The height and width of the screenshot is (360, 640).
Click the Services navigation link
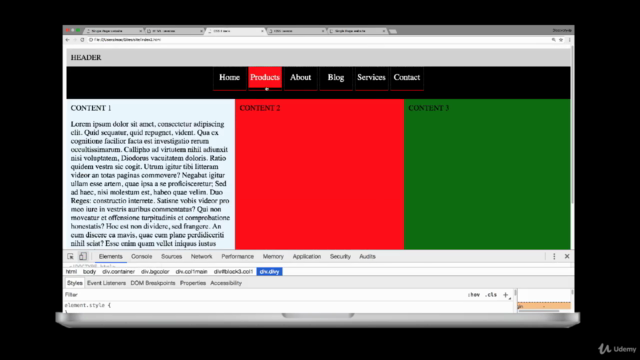[371, 78]
